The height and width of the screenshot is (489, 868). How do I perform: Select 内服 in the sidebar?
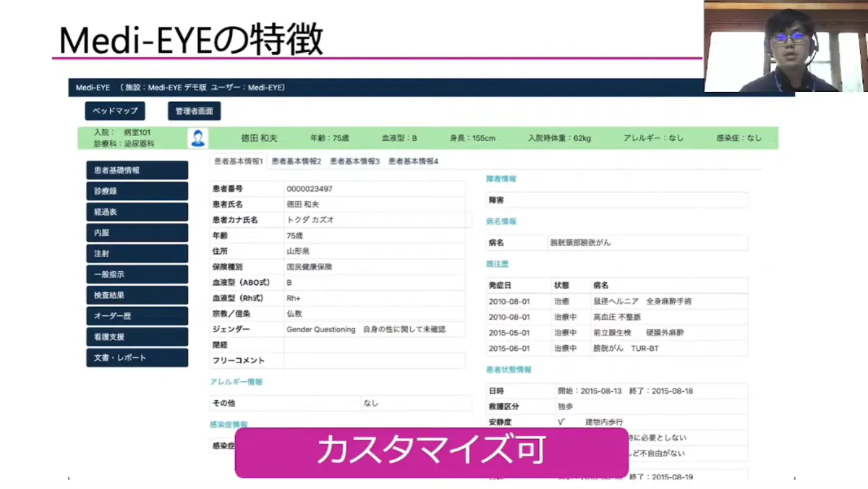pos(137,232)
